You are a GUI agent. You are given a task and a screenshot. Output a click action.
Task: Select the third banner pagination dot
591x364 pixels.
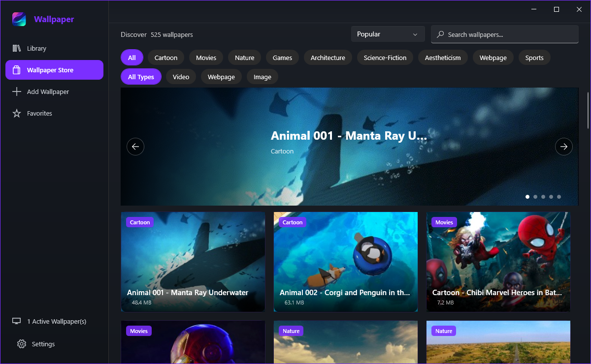[x=543, y=197]
